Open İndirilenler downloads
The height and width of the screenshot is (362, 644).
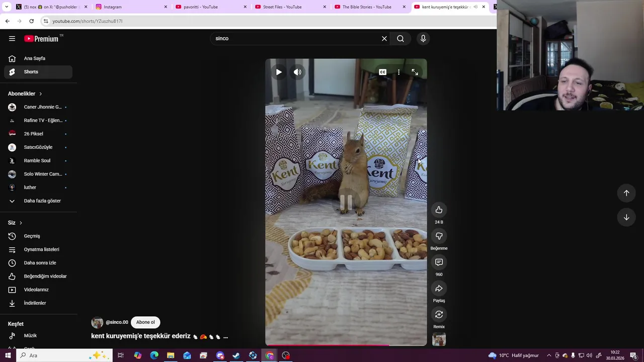(x=38, y=303)
